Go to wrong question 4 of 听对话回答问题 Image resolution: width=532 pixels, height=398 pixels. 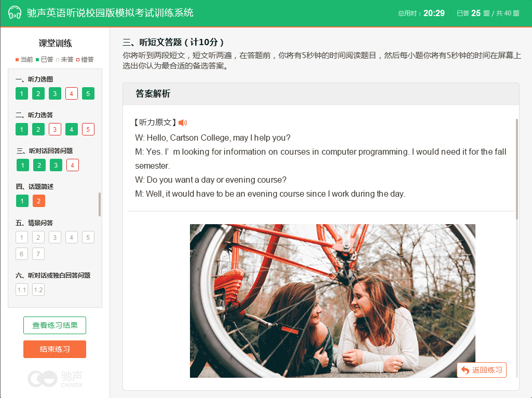tap(73, 165)
